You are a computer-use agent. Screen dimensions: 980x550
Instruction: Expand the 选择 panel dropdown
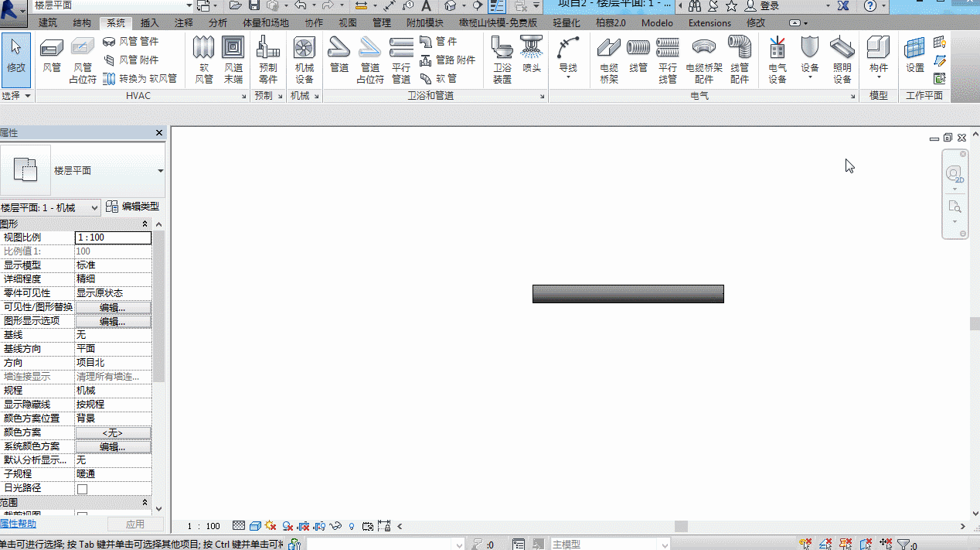click(x=16, y=96)
